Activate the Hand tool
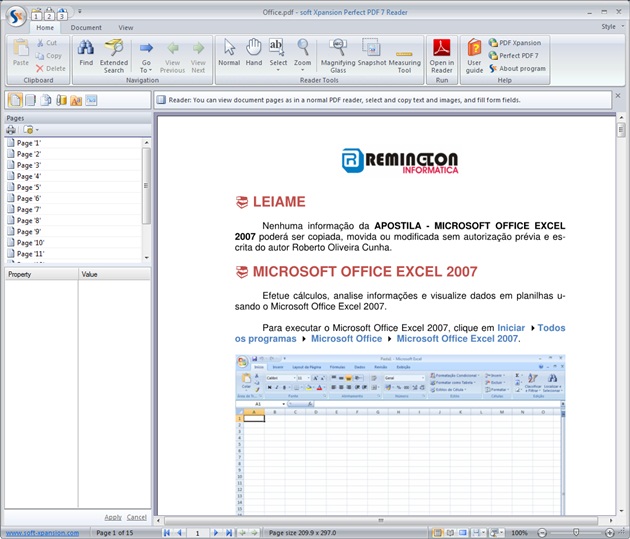 [x=254, y=53]
